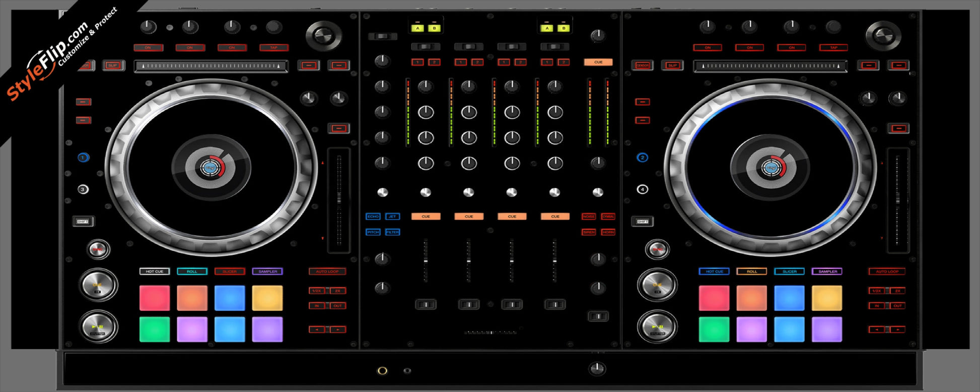
Task: Trigger the yellow performance pad on right deck
Action: 827,298
